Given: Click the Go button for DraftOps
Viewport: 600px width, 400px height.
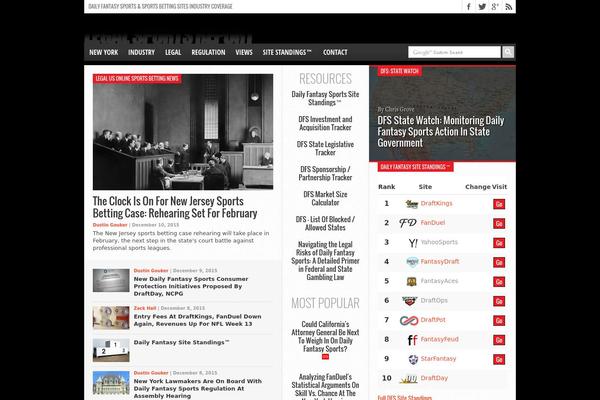Looking at the screenshot, I should [499, 301].
